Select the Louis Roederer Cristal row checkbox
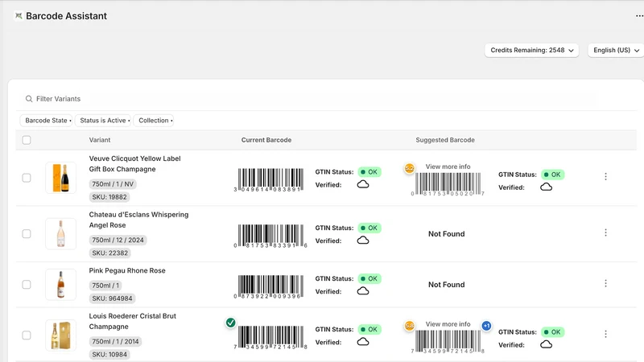Screen dimensions: 644x362 27,335
